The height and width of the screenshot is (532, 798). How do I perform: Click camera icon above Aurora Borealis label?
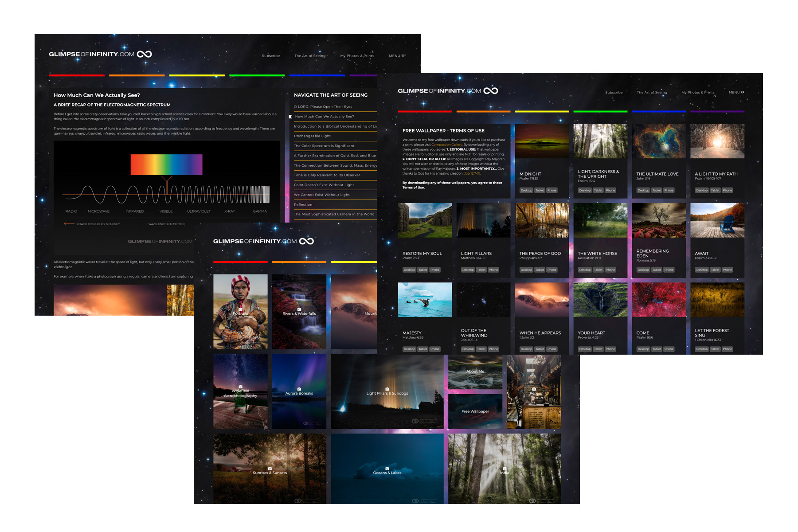[x=299, y=389]
